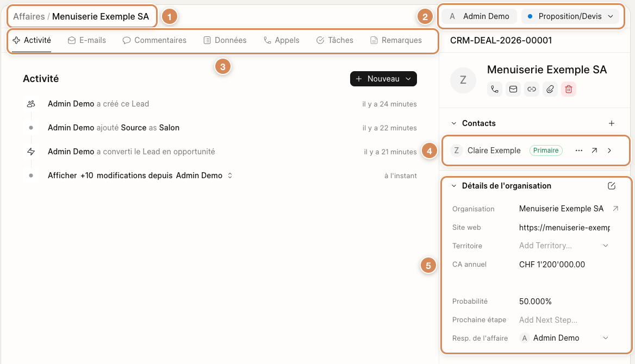Collapse the Contacts section
Image resolution: width=635 pixels, height=364 pixels.
pyautogui.click(x=454, y=123)
